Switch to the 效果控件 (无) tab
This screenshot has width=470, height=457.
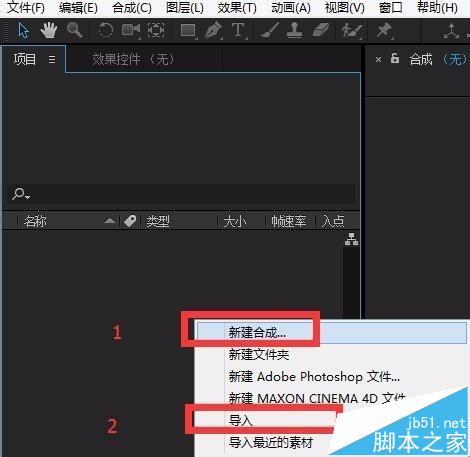(x=133, y=60)
